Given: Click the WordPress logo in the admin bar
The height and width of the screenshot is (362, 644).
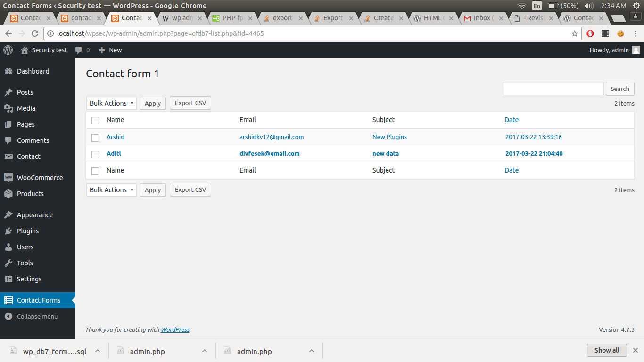Looking at the screenshot, I should tap(8, 50).
